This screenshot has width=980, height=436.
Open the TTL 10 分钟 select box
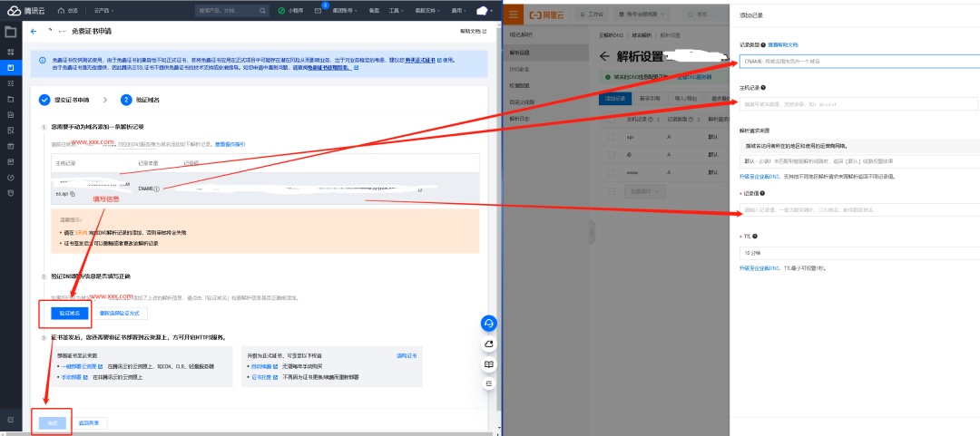click(x=858, y=254)
